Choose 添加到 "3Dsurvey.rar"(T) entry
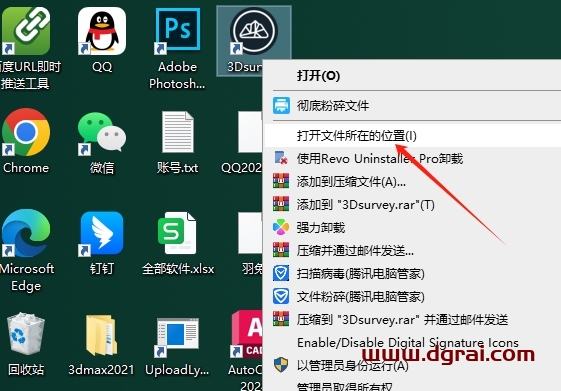 pos(412,205)
